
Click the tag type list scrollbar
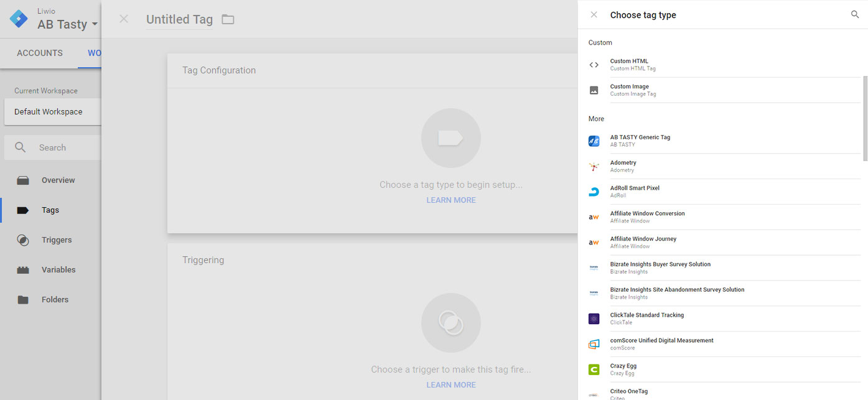pos(865,118)
